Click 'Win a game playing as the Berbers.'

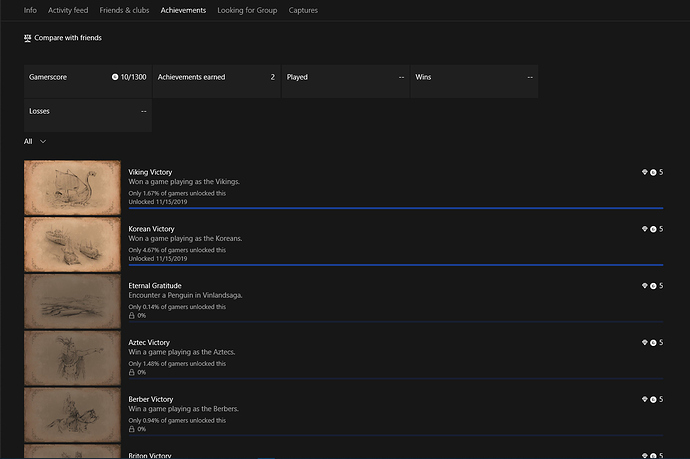[x=184, y=409]
